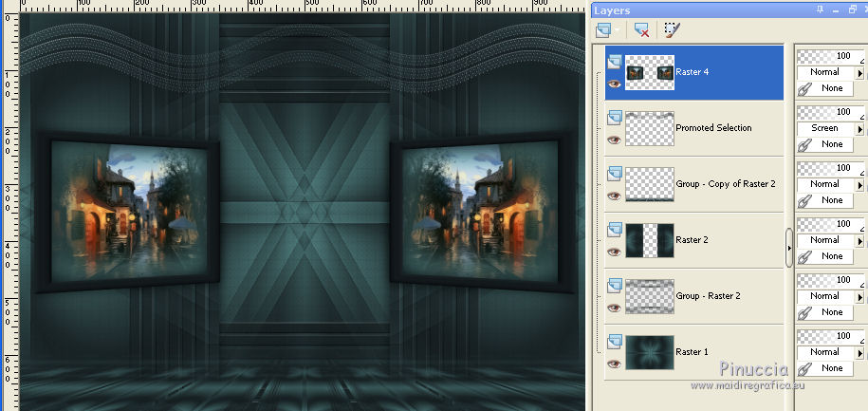Click the layer type icon for Promoted Selection
The height and width of the screenshot is (411, 868).
[x=615, y=118]
